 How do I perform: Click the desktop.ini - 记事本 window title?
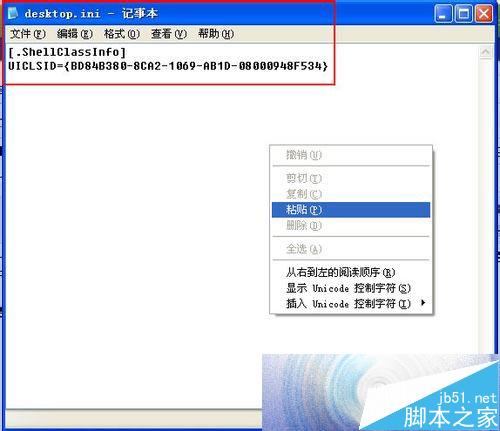pyautogui.click(x=91, y=14)
